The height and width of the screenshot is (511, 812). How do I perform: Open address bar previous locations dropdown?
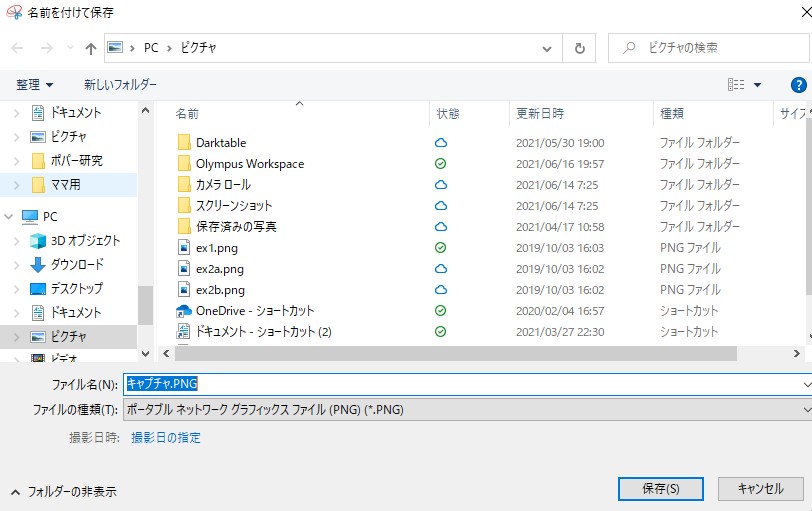546,49
